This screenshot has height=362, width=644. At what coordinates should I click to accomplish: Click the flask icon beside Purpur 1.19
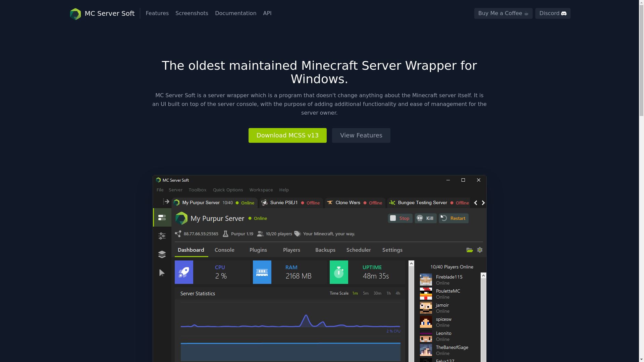[x=225, y=234]
